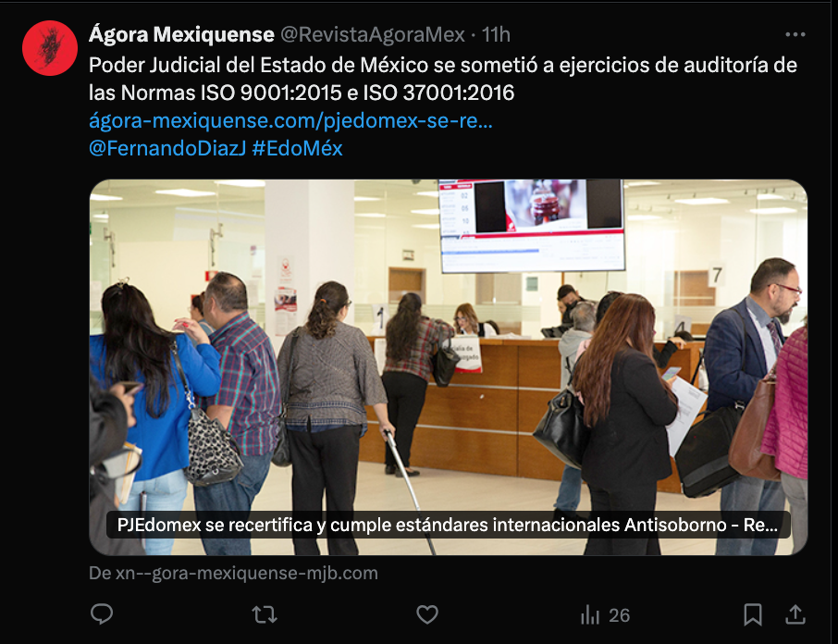Screen dimensions: 838x644
Task: Share the tweet via upload icon
Action: click(795, 614)
